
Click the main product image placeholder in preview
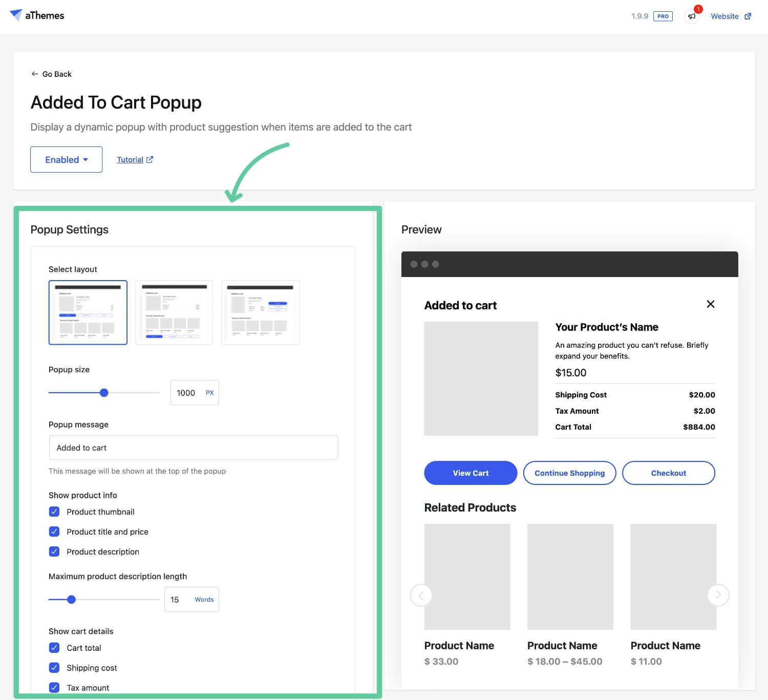pyautogui.click(x=481, y=378)
